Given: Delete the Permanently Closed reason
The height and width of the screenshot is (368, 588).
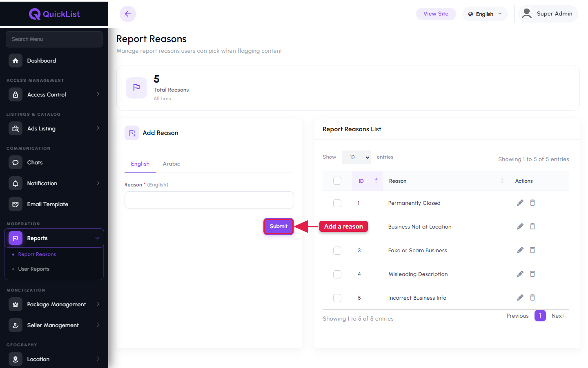Looking at the screenshot, I should point(532,203).
